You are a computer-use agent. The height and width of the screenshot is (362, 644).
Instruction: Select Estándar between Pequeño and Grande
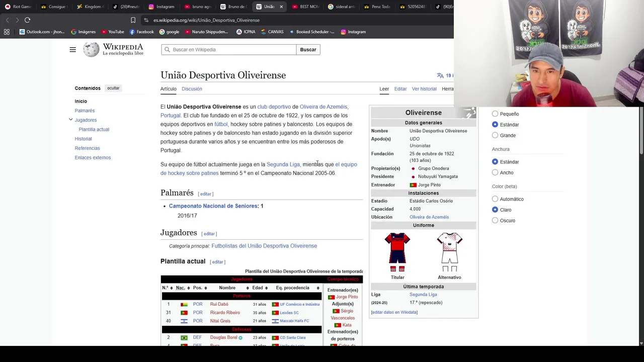click(495, 124)
